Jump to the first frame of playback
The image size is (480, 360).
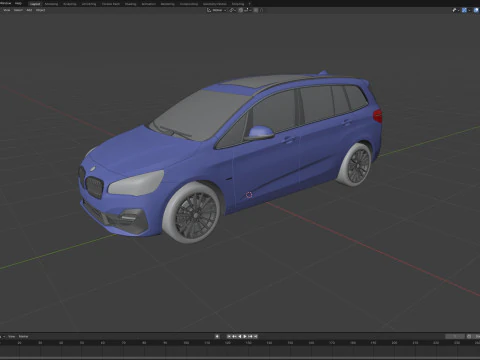coord(229,336)
